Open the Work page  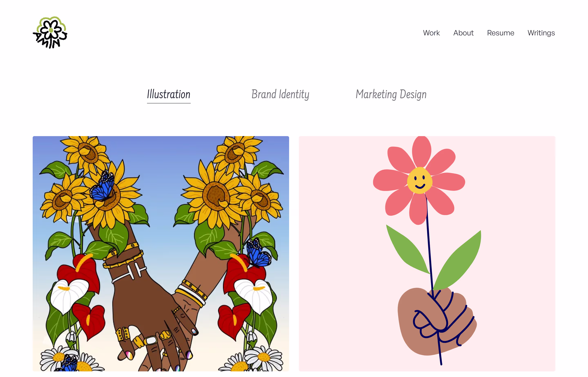click(x=431, y=33)
